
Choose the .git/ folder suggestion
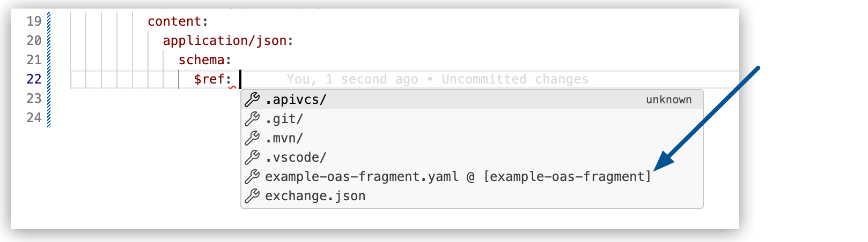click(284, 119)
